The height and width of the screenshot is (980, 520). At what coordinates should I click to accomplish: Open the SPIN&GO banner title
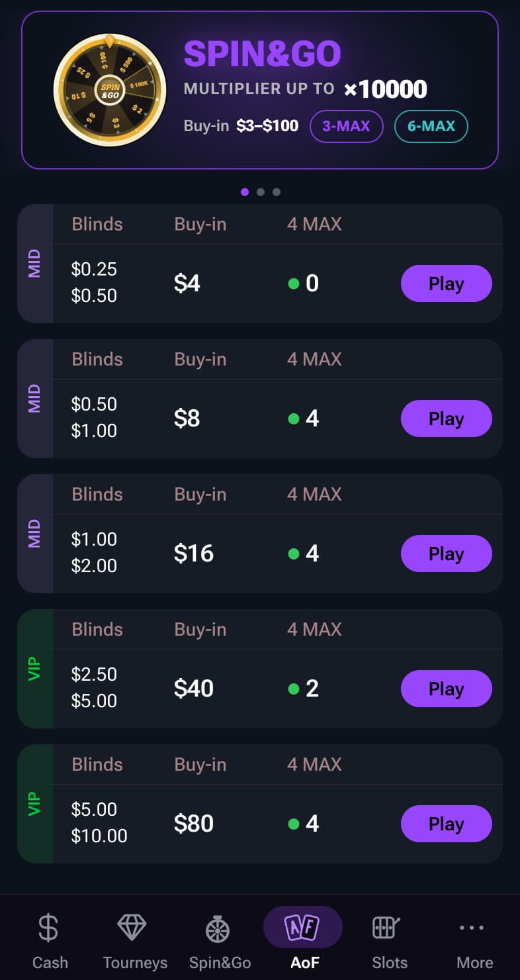pos(262,54)
